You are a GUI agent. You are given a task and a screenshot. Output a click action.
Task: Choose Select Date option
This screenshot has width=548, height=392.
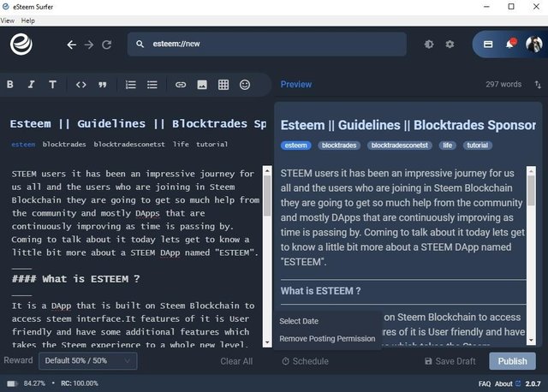click(299, 321)
